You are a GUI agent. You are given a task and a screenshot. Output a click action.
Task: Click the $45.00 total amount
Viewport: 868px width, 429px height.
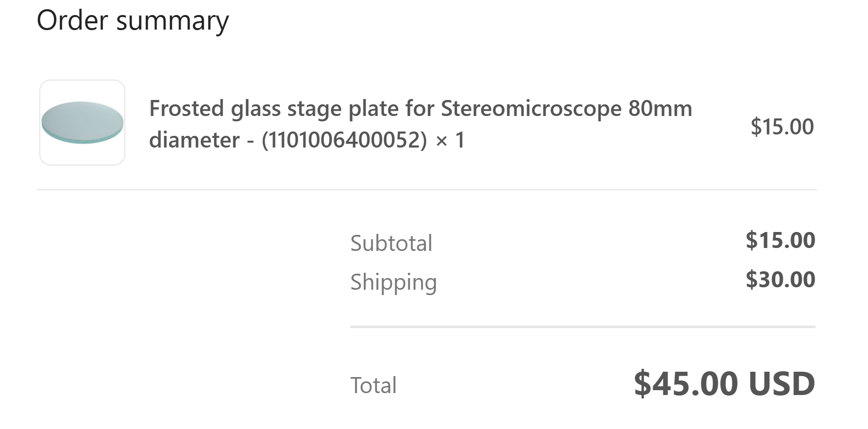(685, 383)
